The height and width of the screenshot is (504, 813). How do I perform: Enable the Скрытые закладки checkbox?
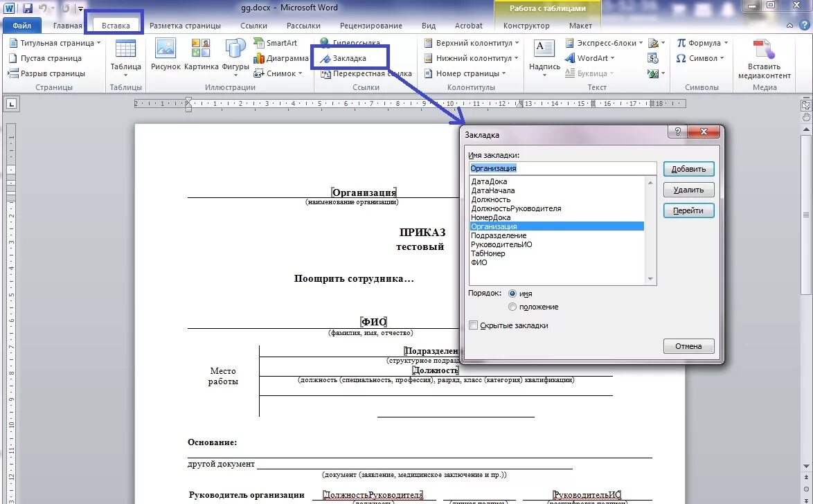click(473, 325)
